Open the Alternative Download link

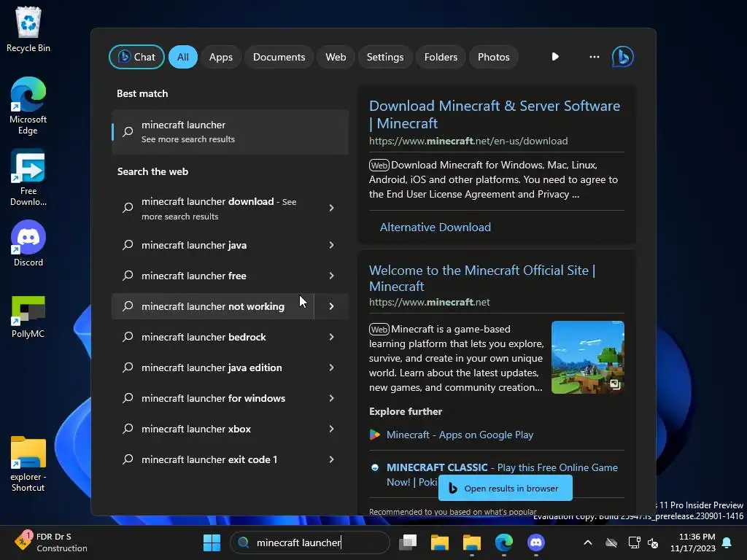tap(435, 227)
